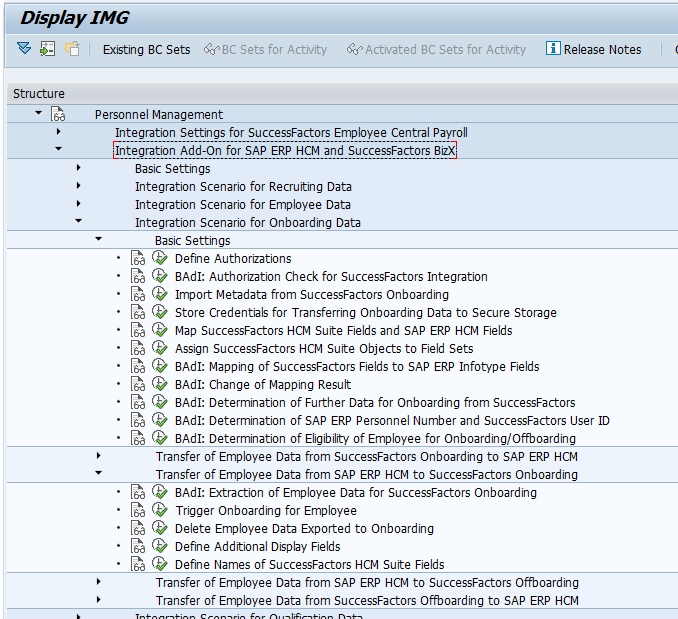Select Define Names of SuccessFactors HCM Suite Fields text
The height and width of the screenshot is (619, 678).
pos(310,565)
